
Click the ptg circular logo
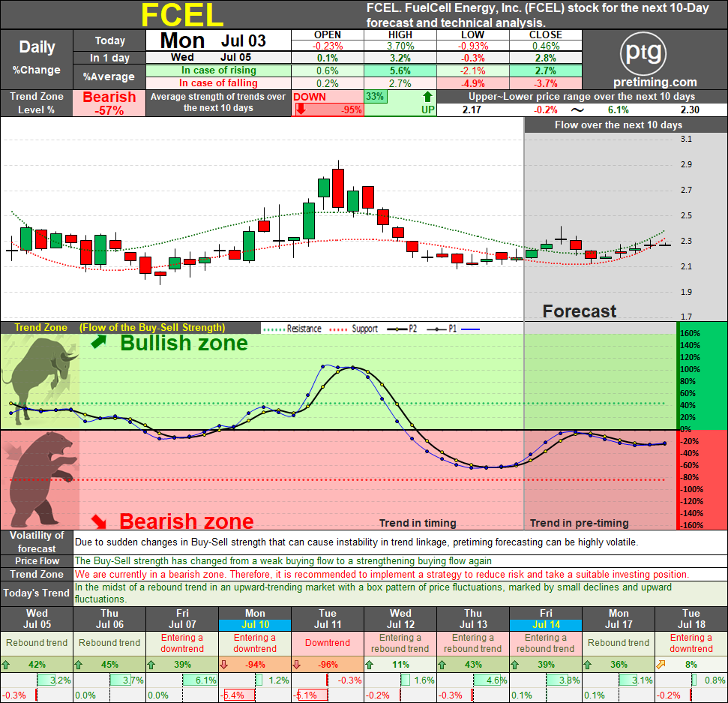point(643,53)
